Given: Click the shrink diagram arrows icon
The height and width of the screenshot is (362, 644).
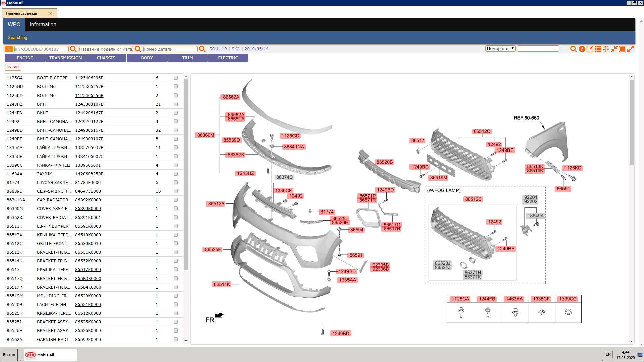Looking at the screenshot, I should [614, 49].
